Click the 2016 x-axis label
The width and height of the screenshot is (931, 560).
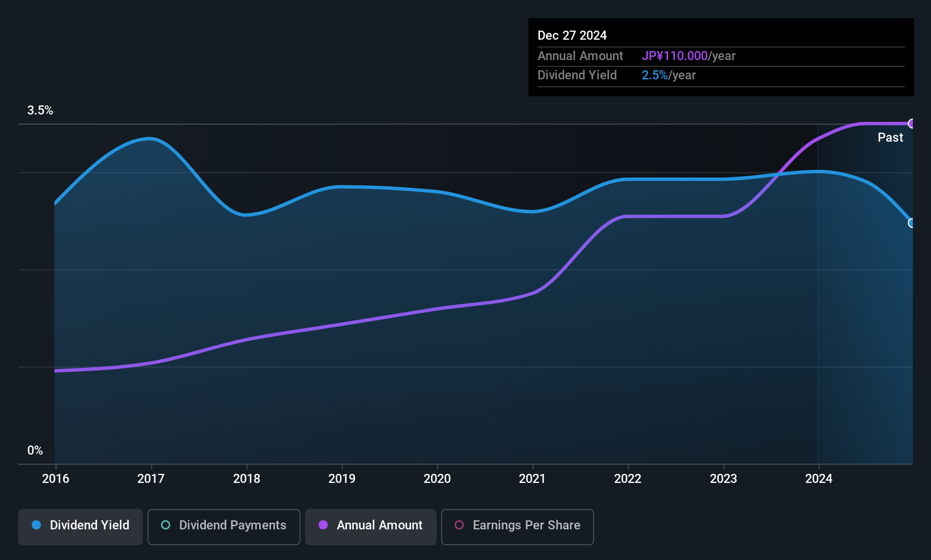(x=56, y=479)
